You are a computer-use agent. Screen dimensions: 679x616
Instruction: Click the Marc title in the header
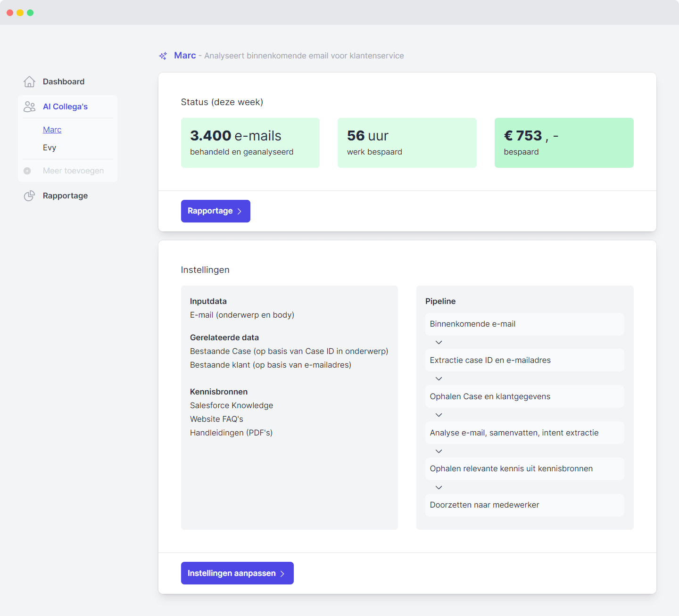[x=185, y=56]
